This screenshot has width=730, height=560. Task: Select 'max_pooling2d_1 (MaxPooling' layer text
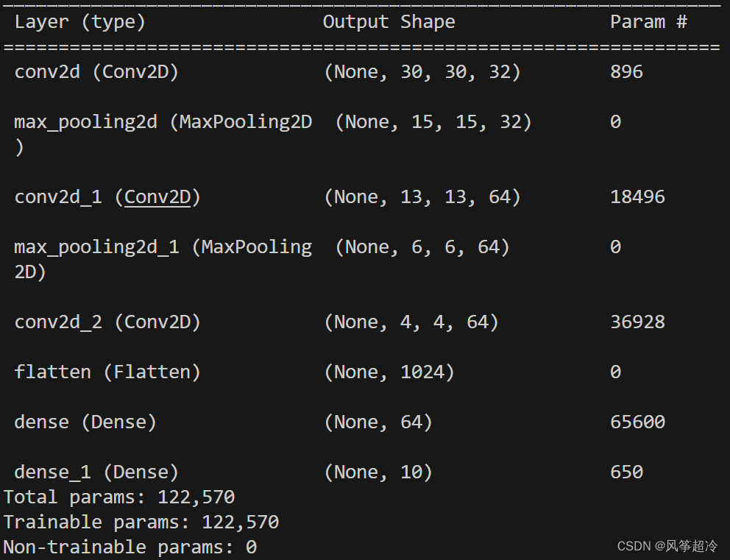coord(163,247)
